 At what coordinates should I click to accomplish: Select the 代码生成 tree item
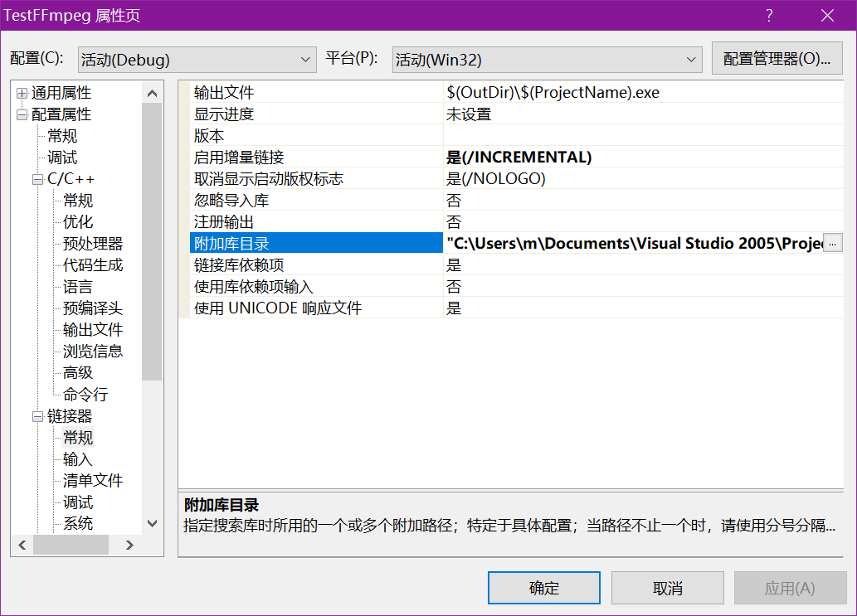[93, 265]
